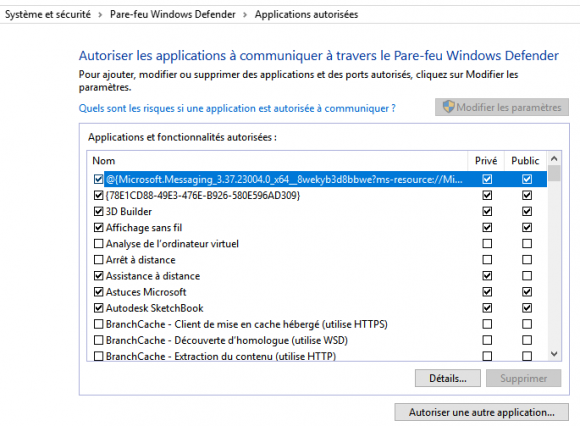This screenshot has height=426, width=580.
Task: Uncheck Affichage sans fil checkbox
Action: pyautogui.click(x=98, y=227)
